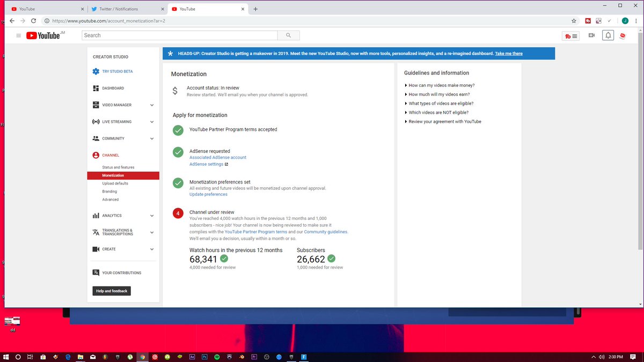Click Try Studio Beta link
The height and width of the screenshot is (362, 644).
118,71
